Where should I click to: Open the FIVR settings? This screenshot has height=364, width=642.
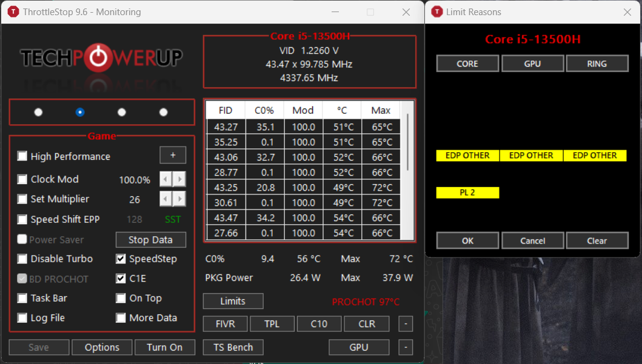(225, 324)
